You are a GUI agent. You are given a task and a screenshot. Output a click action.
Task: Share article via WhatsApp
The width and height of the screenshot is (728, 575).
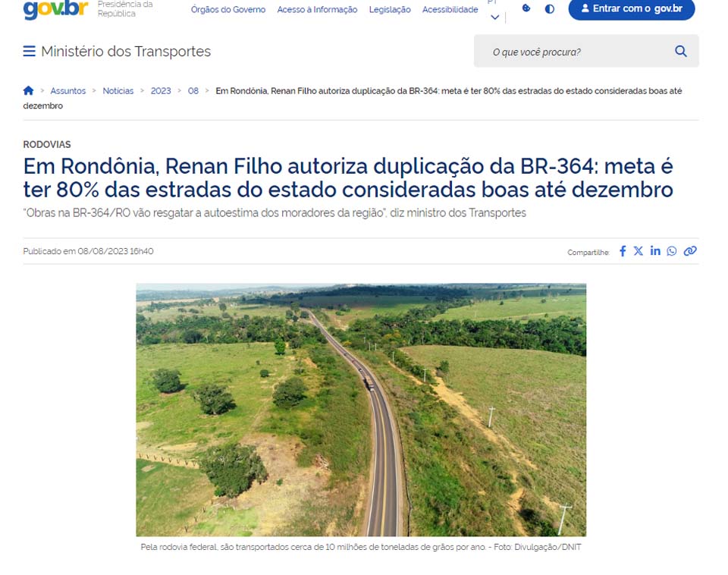[x=671, y=251]
